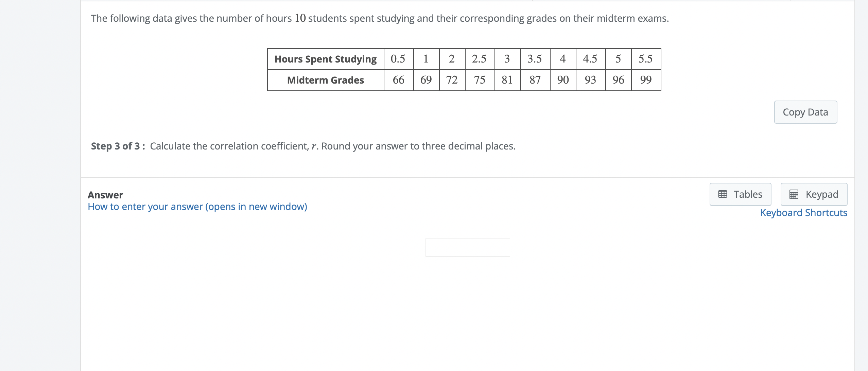Select the 5.5 hours table cell
The width and height of the screenshot is (868, 371).
[645, 59]
